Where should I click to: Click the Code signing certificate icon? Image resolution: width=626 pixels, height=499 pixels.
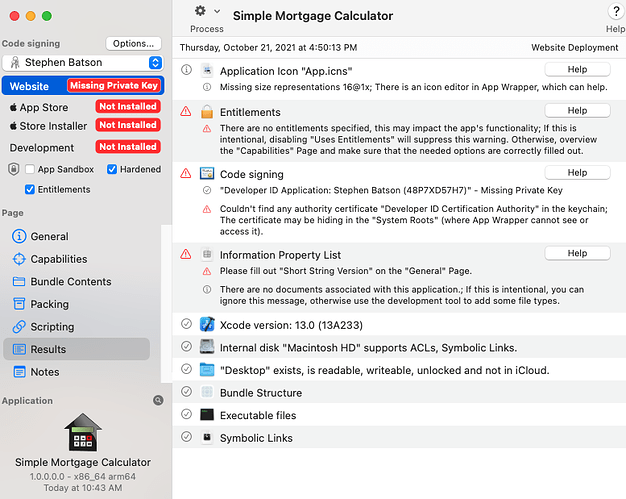click(207, 173)
